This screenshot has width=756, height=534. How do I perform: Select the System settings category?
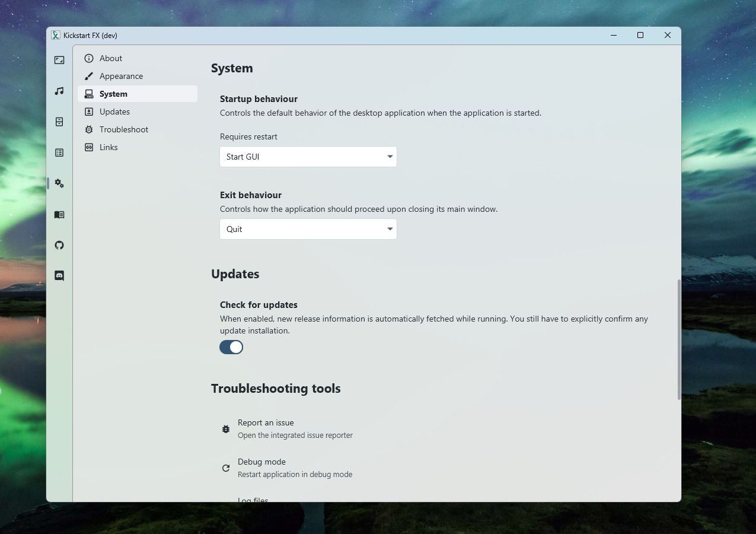138,94
